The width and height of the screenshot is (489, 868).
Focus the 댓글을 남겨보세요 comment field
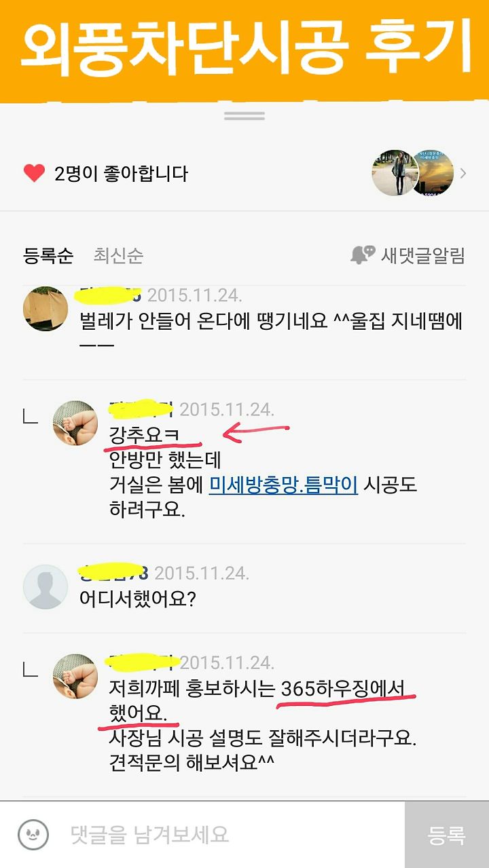(x=231, y=835)
